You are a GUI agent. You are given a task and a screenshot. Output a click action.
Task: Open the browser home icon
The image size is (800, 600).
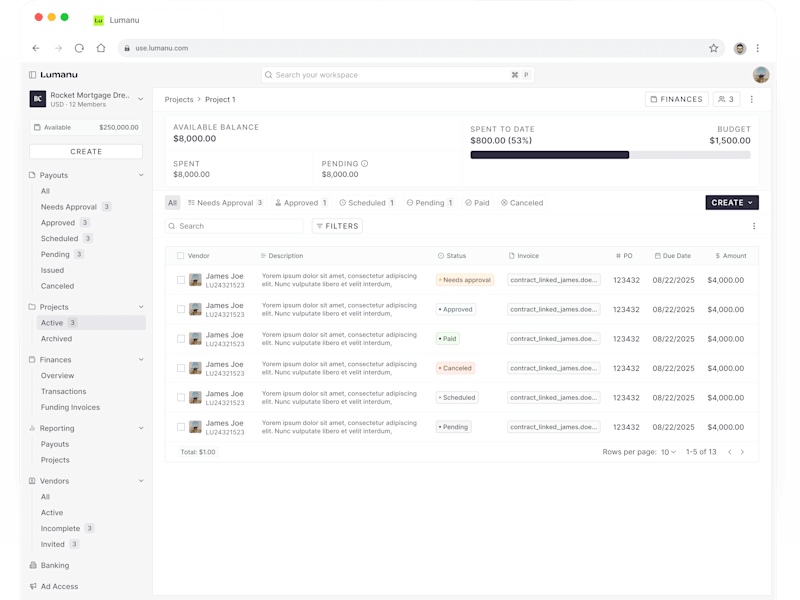tap(101, 48)
